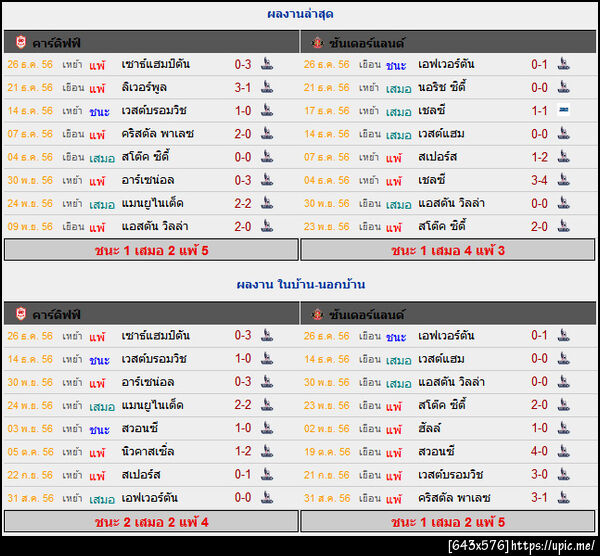Viewport: 600px width, 556px height.
Task: Click the 1-1 score in the 17 ธ.ค. 56 เชลซี row
Action: point(539,111)
